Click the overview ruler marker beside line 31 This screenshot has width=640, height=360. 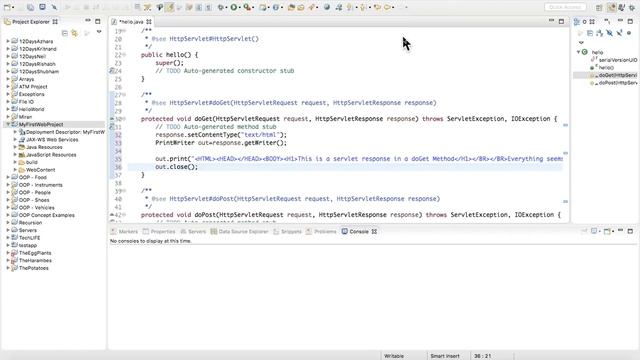point(565,125)
